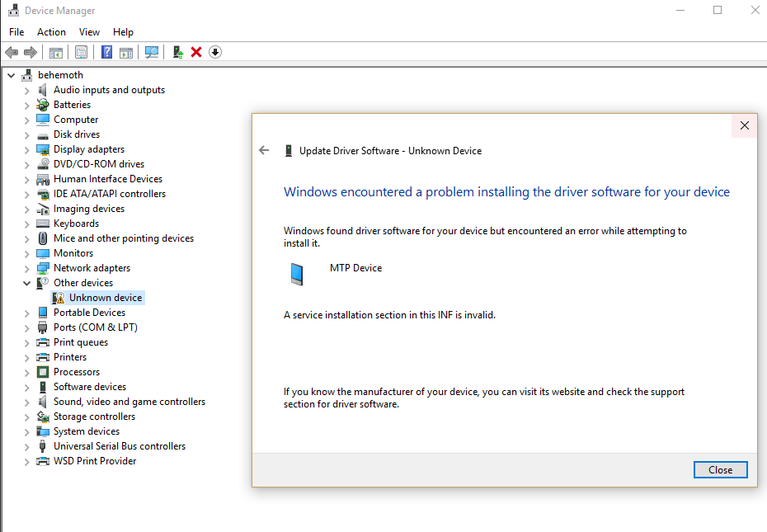This screenshot has width=767, height=532.
Task: Click the IDE ATA/ATAPI controllers icon
Action: pos(43,194)
